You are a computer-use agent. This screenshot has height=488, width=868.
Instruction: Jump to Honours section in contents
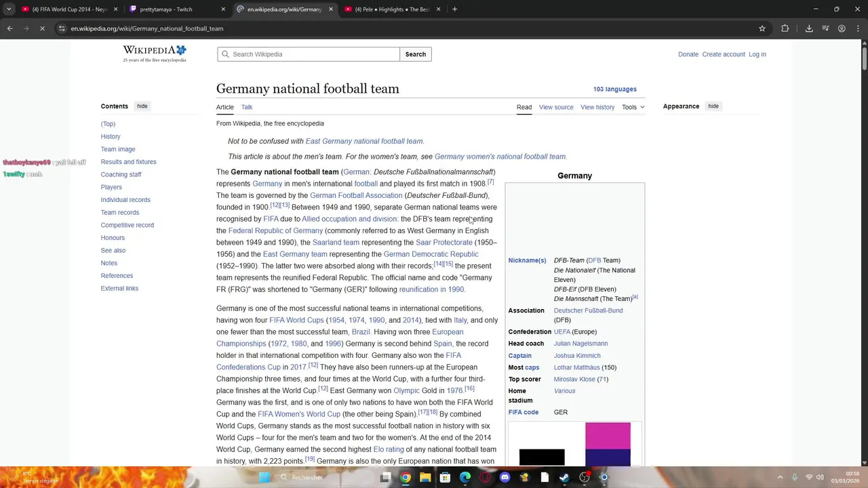pyautogui.click(x=113, y=238)
